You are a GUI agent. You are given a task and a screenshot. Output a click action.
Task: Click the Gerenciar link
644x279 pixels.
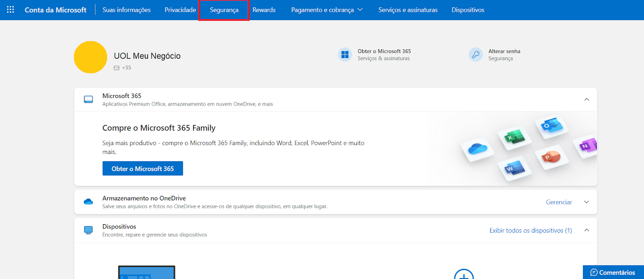[559, 202]
